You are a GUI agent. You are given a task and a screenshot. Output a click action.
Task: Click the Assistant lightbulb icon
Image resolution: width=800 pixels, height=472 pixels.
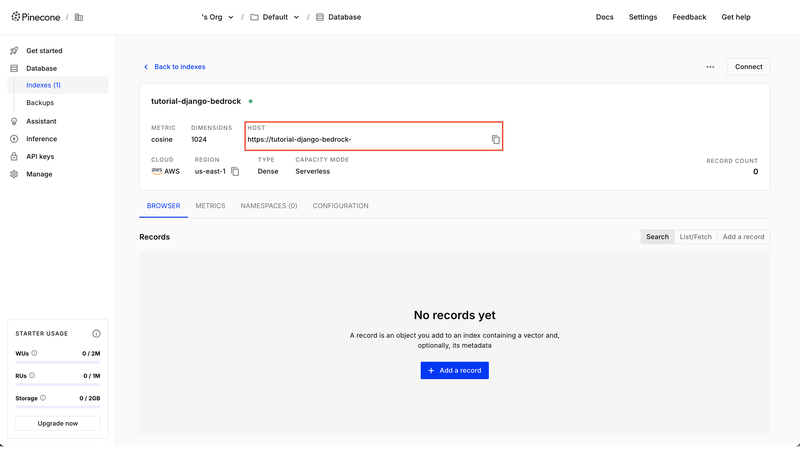(x=14, y=121)
